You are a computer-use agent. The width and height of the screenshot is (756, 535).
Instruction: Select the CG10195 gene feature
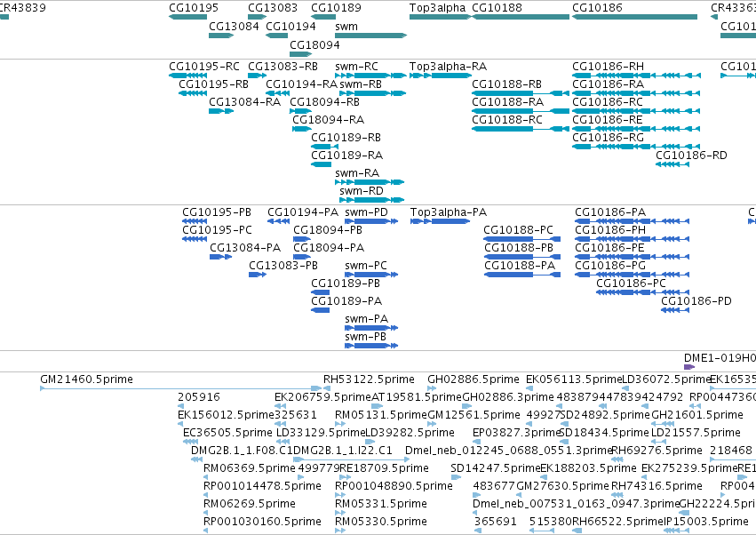pyautogui.click(x=188, y=17)
